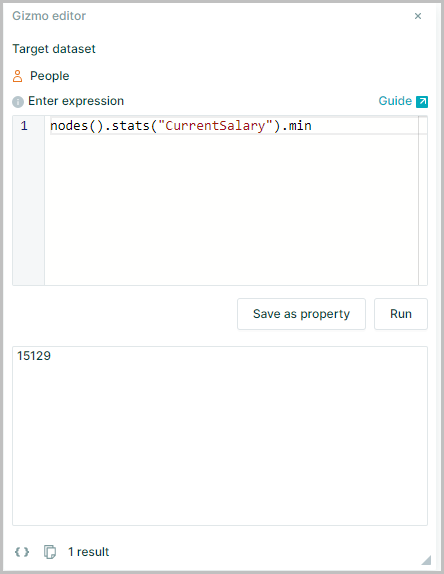Click the resize grip in the bottom corner
Viewport: 444px width, 574px height.
[426, 560]
